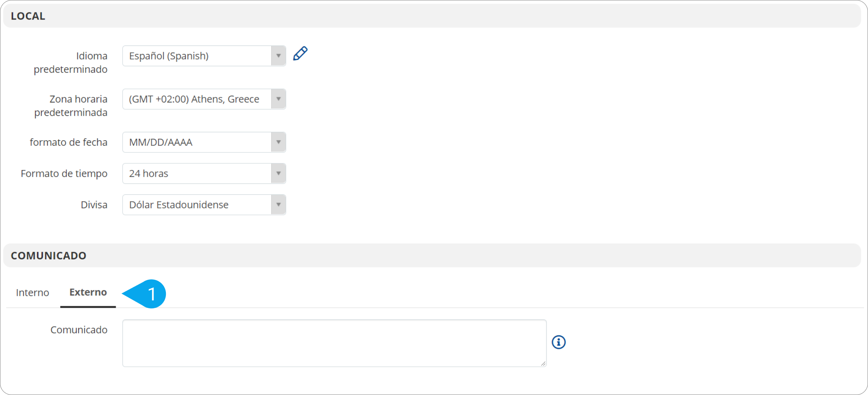
Task: Click the COMUNICADO section header
Action: [432, 256]
